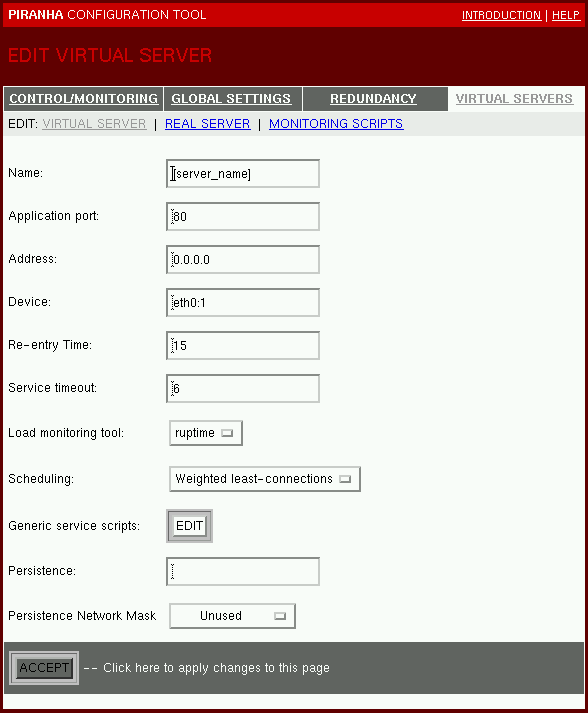This screenshot has width=588, height=713.
Task: Click the Real Server sub-link
Action: coord(207,124)
